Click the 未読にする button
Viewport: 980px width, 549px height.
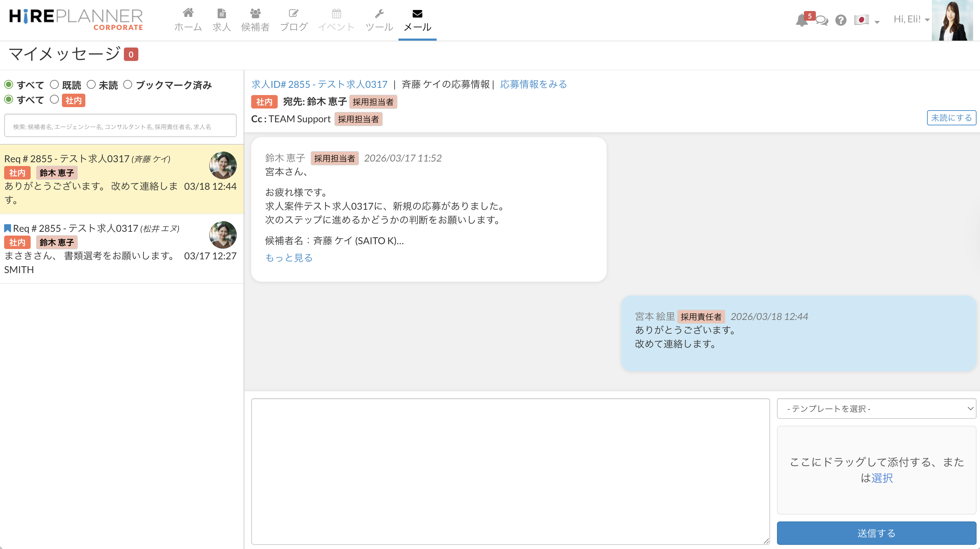point(951,118)
